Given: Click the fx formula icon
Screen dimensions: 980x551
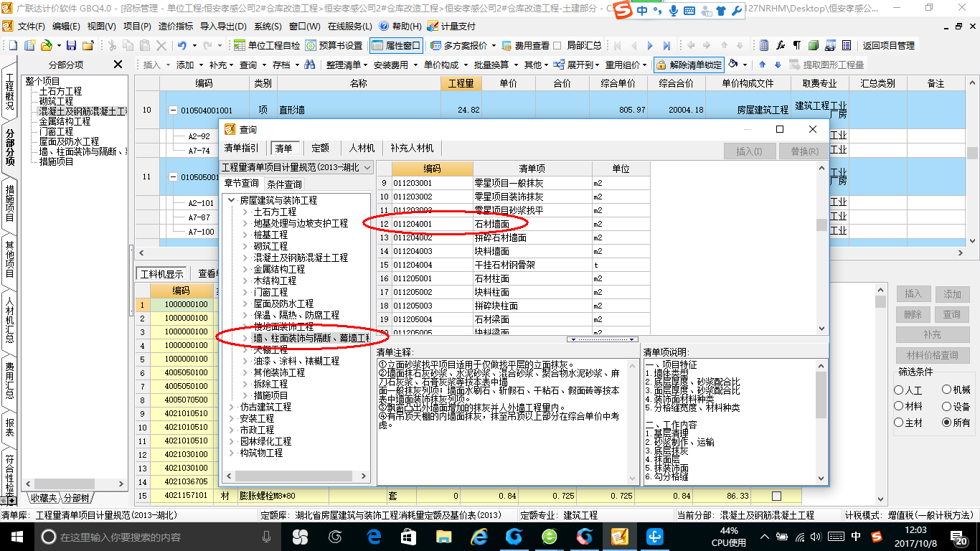Looking at the screenshot, I should pyautogui.click(x=781, y=45).
